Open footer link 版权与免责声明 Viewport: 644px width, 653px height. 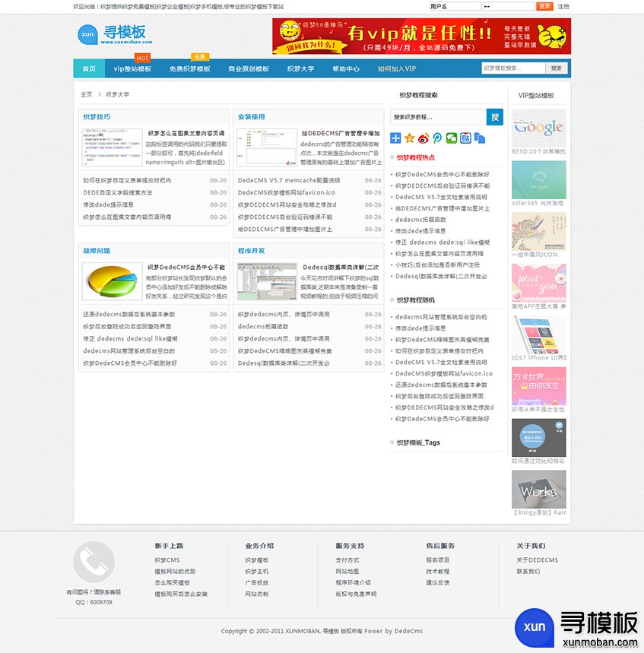point(356,594)
